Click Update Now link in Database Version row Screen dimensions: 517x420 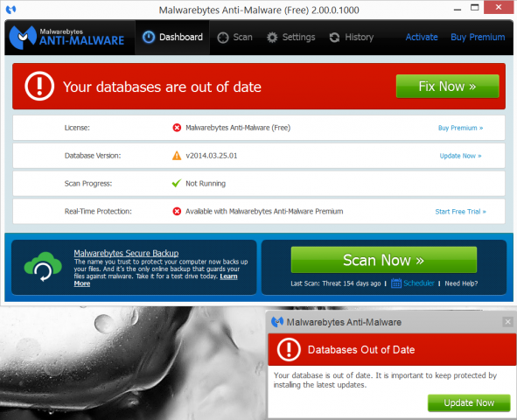pyautogui.click(x=460, y=156)
